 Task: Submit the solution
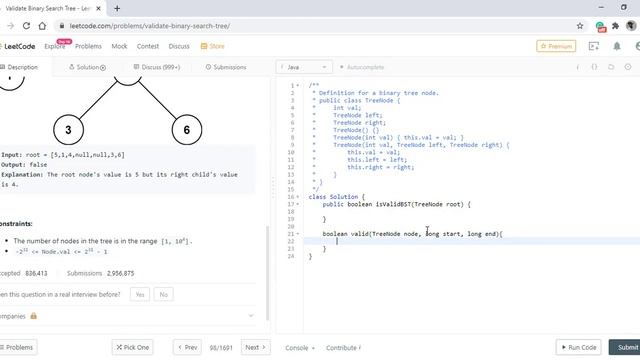point(624,347)
